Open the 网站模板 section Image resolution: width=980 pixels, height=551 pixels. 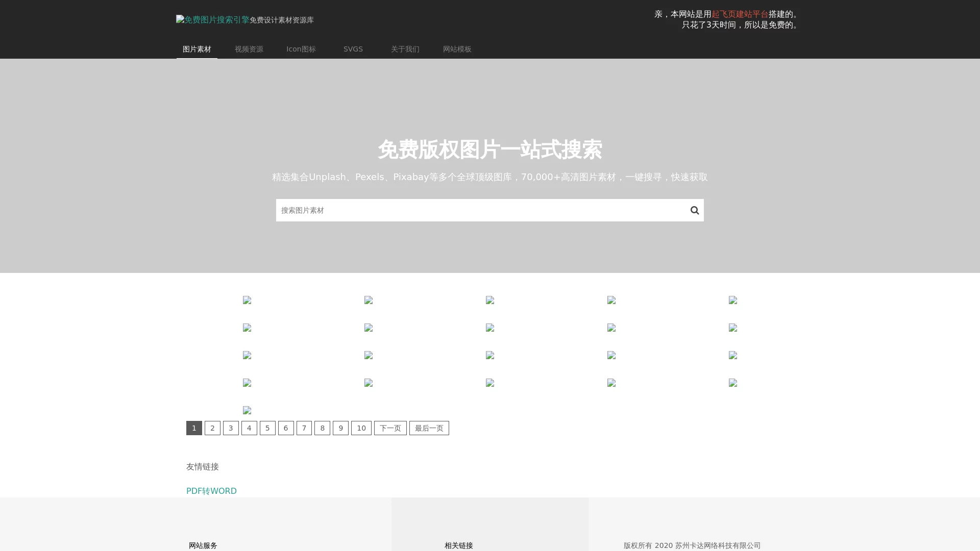click(x=457, y=49)
